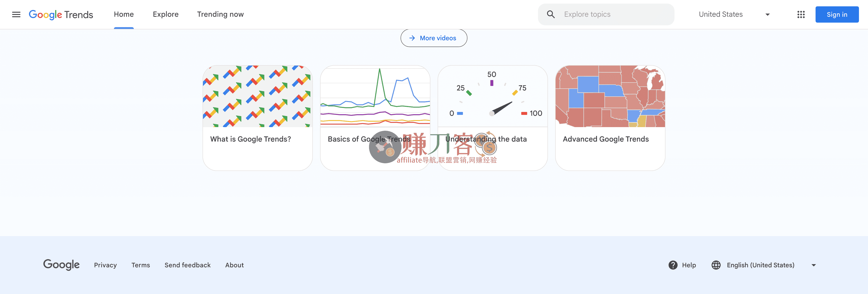This screenshot has width=868, height=294.
Task: Click the Send feedback link
Action: pos(187,265)
